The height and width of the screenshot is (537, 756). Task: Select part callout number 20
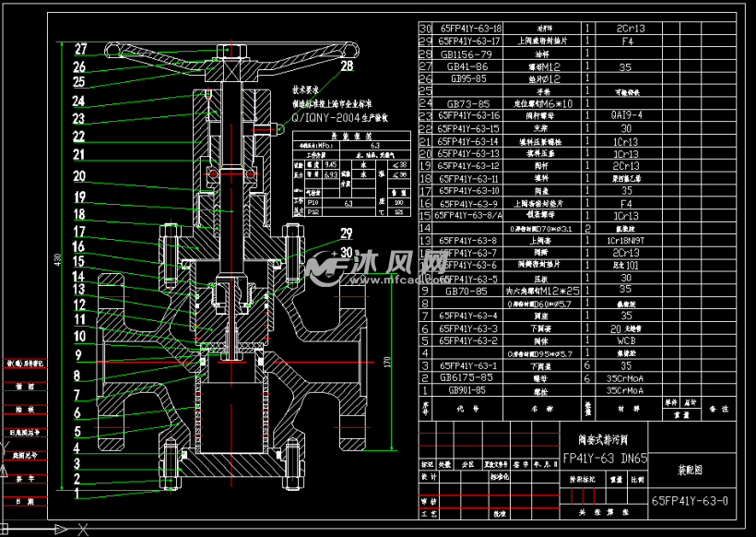[x=80, y=175]
